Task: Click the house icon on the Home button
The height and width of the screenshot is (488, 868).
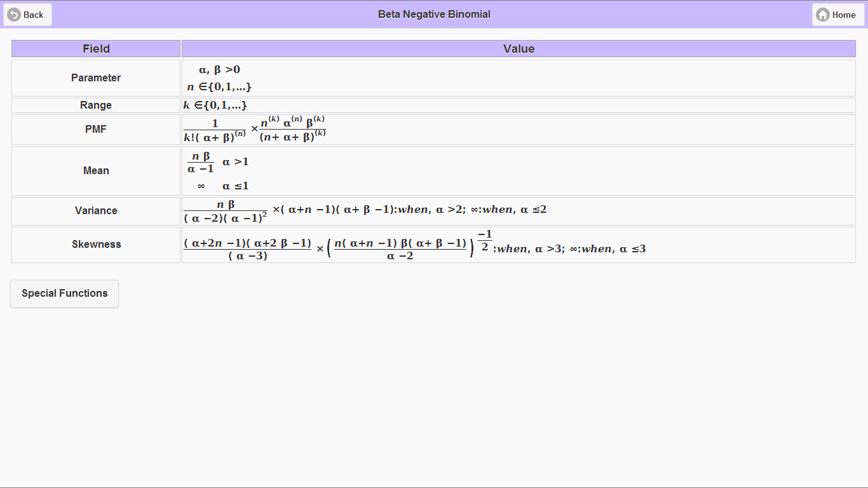Action: coord(822,14)
